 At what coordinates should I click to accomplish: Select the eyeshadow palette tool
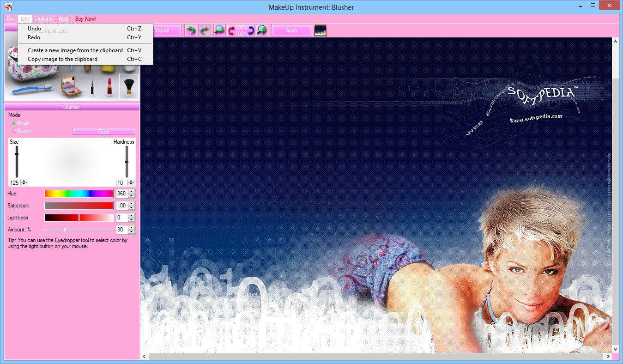point(71,86)
